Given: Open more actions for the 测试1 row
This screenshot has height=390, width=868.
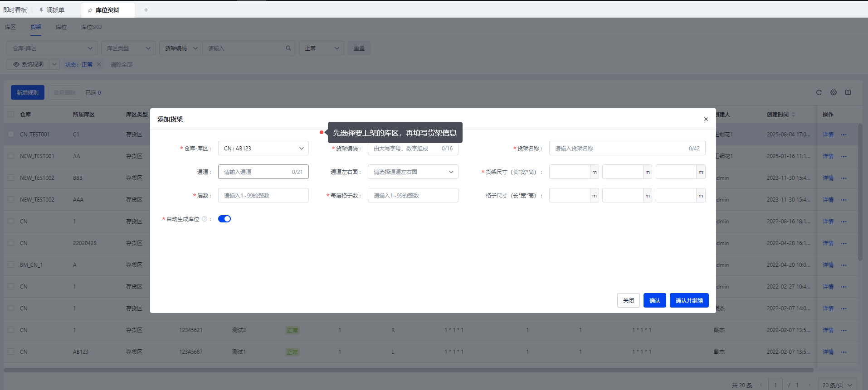Looking at the screenshot, I should [x=844, y=352].
